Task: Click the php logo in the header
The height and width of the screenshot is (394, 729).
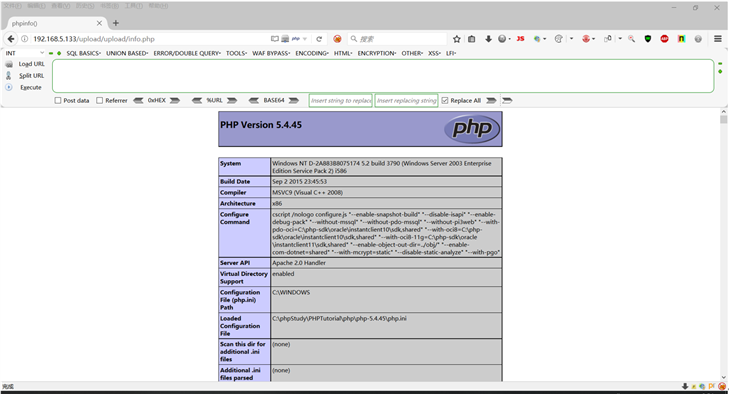Action: [x=472, y=128]
